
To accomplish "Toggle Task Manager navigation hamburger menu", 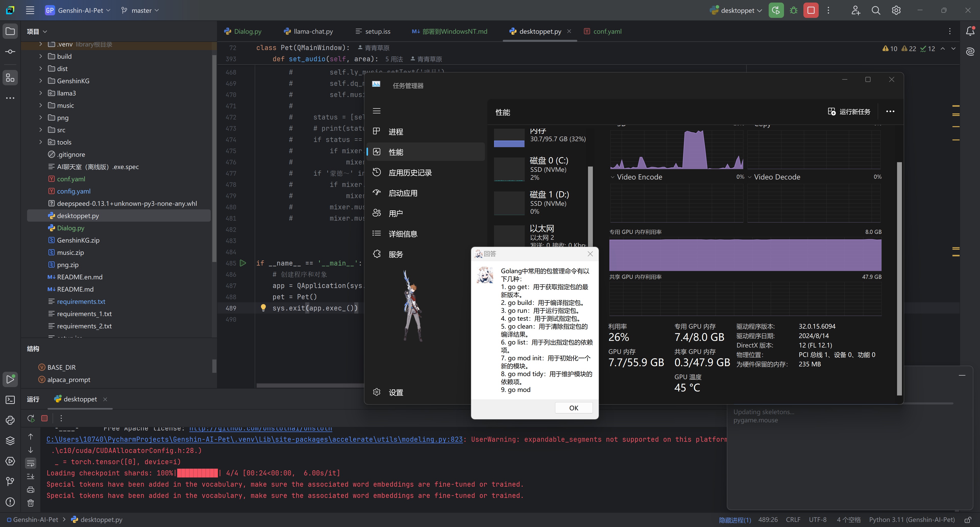I will [377, 111].
